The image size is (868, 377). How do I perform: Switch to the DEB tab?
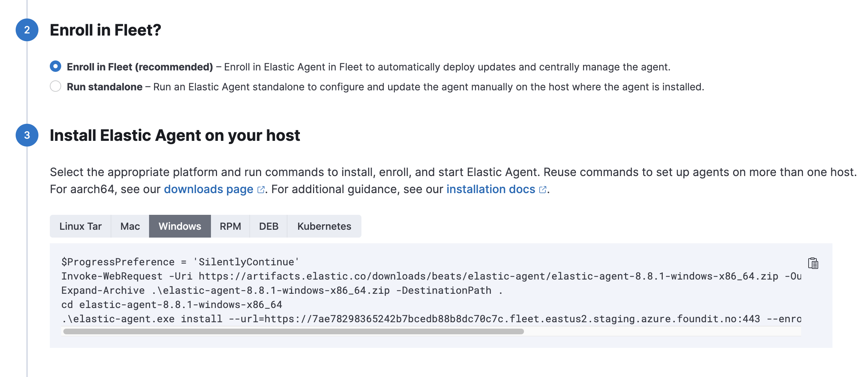(x=269, y=226)
